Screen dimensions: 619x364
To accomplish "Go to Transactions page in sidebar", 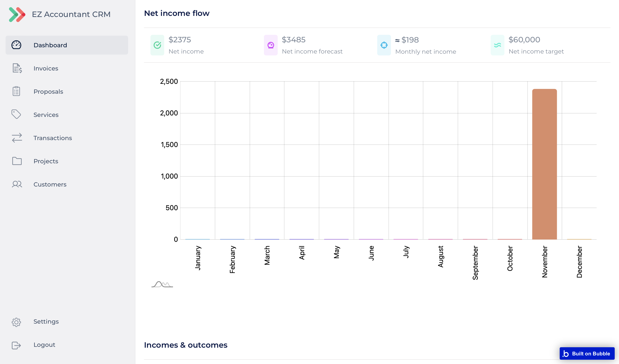I will pos(53,138).
